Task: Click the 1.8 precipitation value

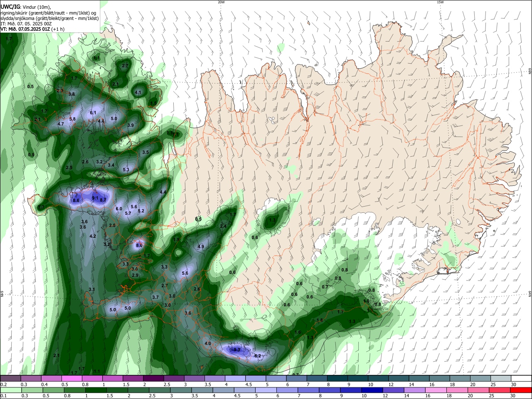Action: [320, 320]
